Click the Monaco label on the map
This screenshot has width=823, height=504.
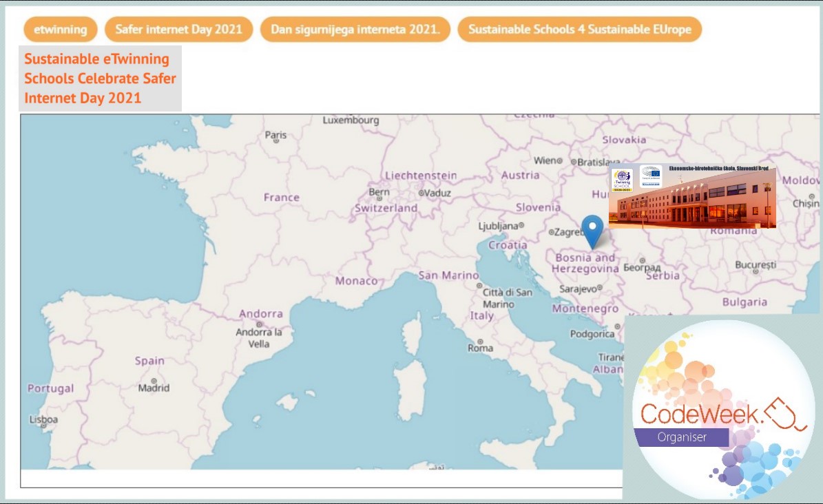356,281
